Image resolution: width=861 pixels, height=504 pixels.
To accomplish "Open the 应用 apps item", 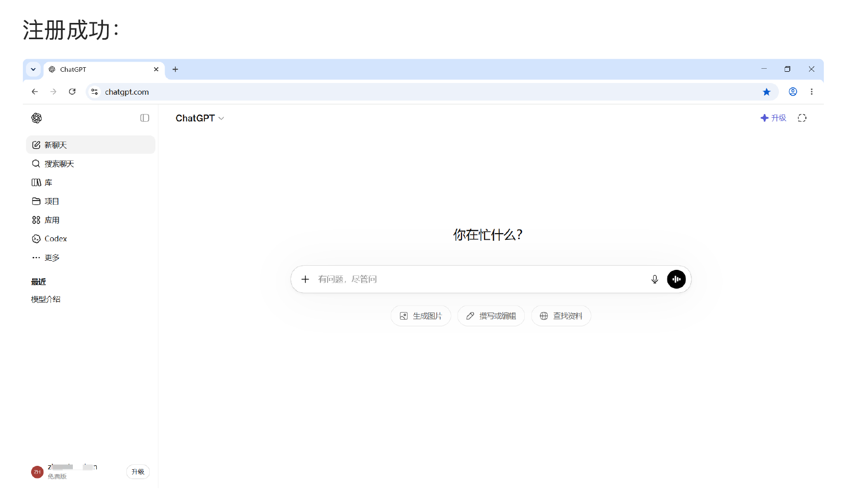I will (91, 220).
